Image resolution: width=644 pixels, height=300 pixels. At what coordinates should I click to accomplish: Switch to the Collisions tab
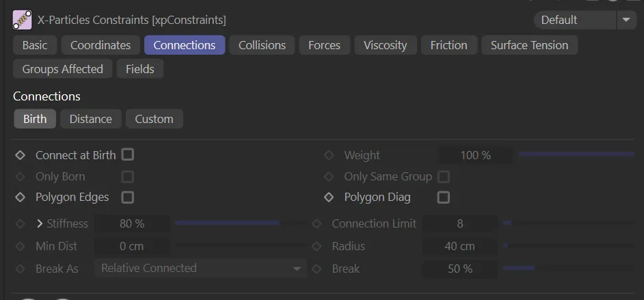tap(262, 45)
